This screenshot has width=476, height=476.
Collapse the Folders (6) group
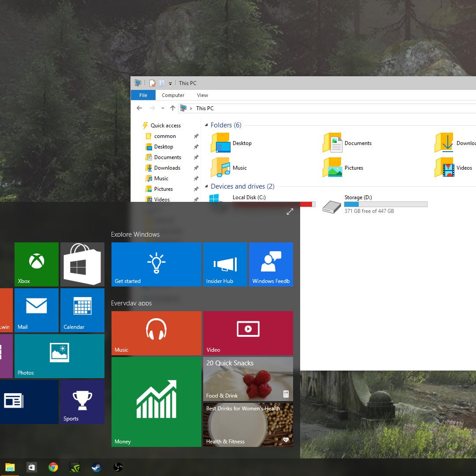206,125
